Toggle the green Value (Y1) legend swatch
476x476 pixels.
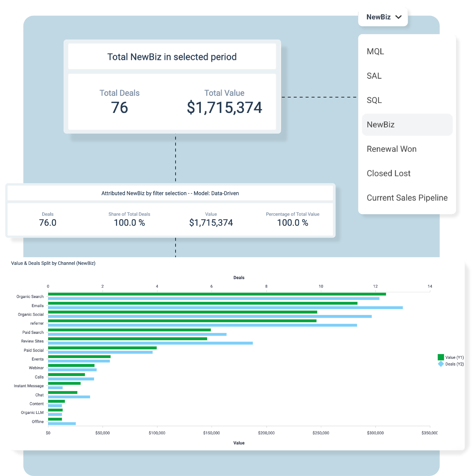(x=441, y=357)
